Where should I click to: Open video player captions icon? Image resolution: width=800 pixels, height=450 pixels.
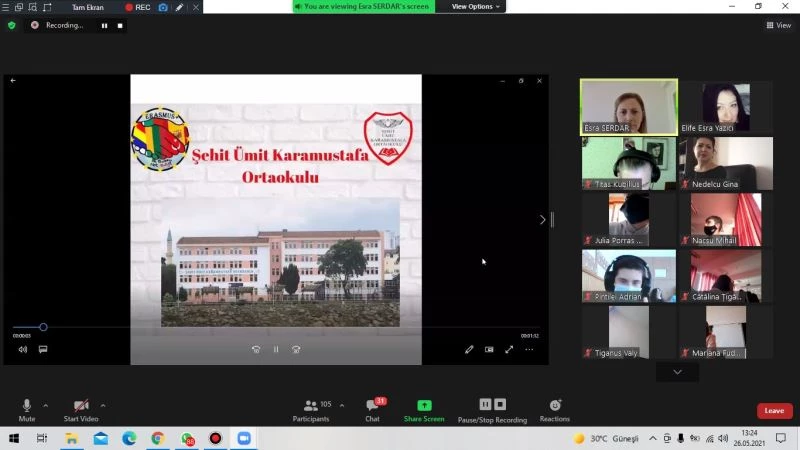click(x=43, y=349)
